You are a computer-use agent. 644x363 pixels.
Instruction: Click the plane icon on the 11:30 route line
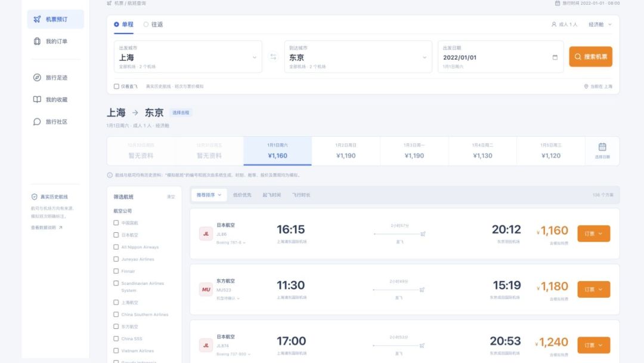point(422,290)
